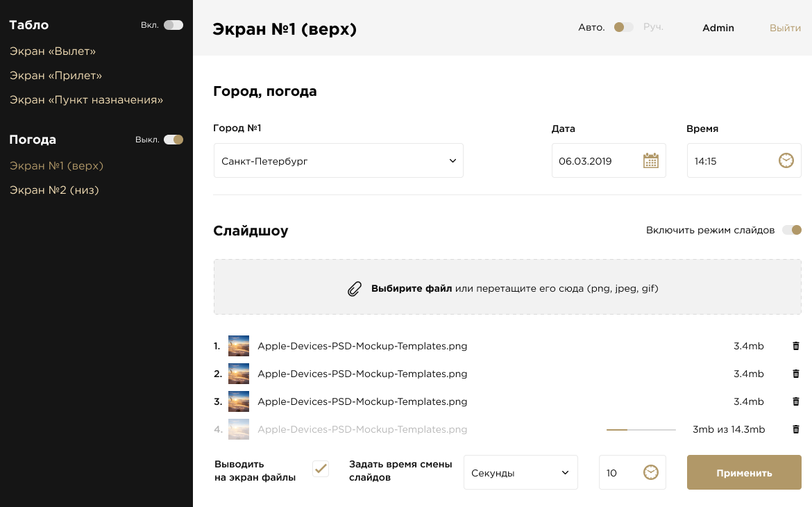This screenshot has width=812, height=507.
Task: Uncheck Выводить на экран файлы checkbox
Action: [x=321, y=469]
